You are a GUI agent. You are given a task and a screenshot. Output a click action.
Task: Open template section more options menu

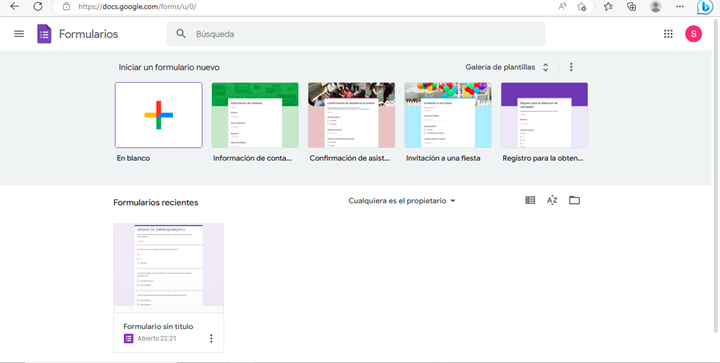tap(571, 67)
